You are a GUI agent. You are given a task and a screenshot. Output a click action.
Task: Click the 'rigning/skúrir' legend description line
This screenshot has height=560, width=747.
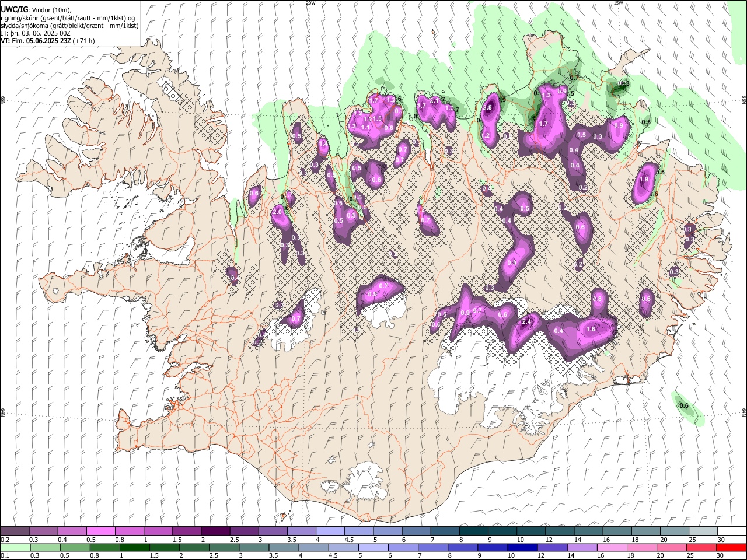pyautogui.click(x=69, y=18)
